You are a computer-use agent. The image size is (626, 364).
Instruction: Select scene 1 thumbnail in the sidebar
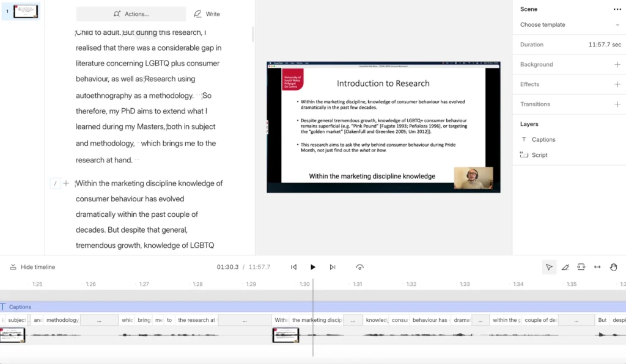[x=24, y=11]
